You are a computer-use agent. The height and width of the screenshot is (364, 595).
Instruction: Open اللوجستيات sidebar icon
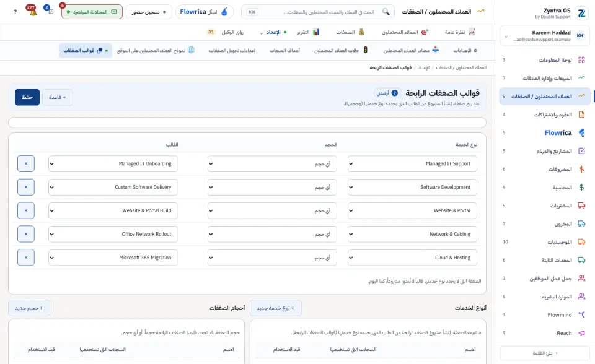(581, 242)
